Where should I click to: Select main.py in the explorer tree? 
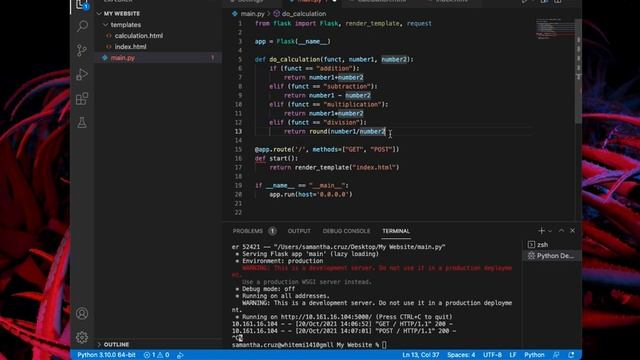coord(122,58)
